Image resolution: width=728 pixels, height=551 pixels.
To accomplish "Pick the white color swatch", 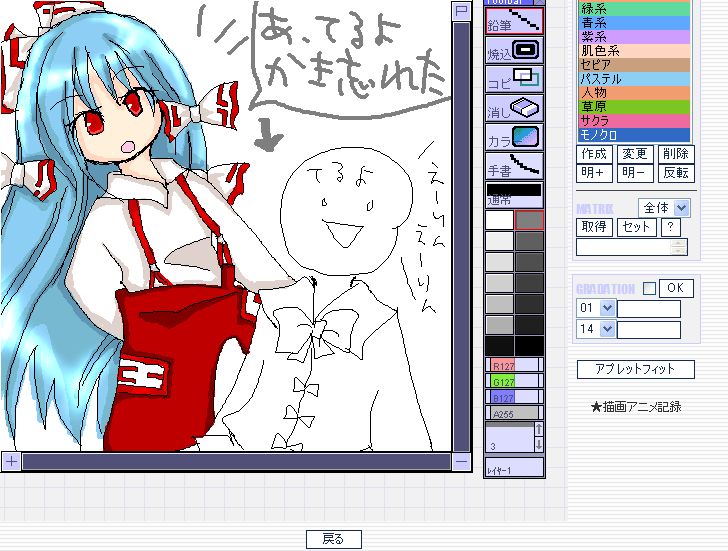I will (500, 220).
